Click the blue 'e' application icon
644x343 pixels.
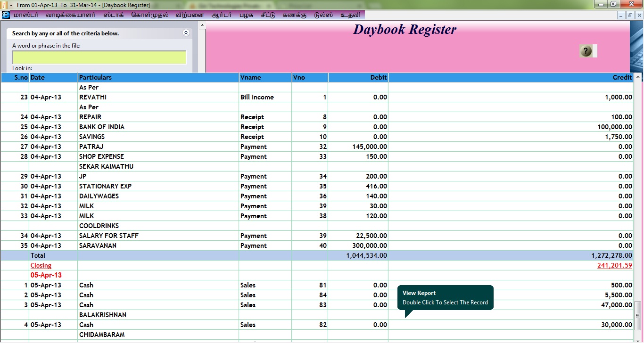pos(6,15)
